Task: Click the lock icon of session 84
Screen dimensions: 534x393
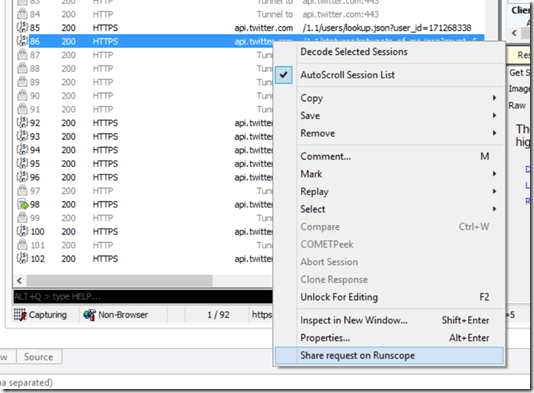Action: coord(22,14)
